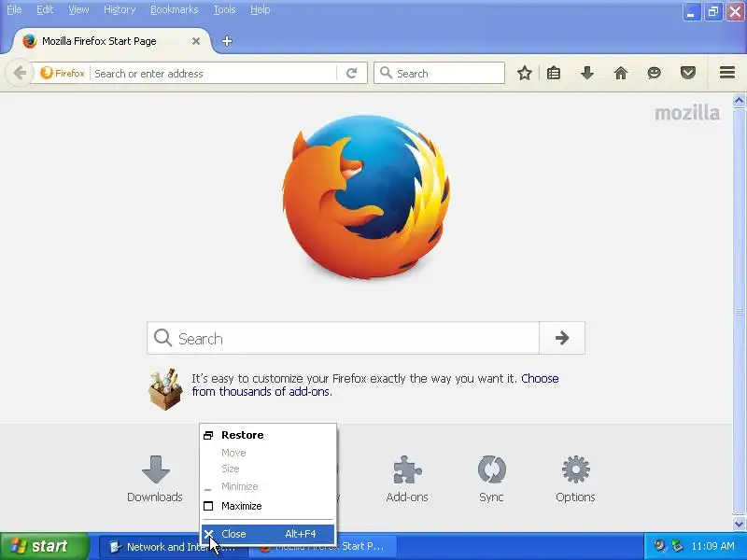
Task: Open the Tools menu
Action: tap(224, 9)
